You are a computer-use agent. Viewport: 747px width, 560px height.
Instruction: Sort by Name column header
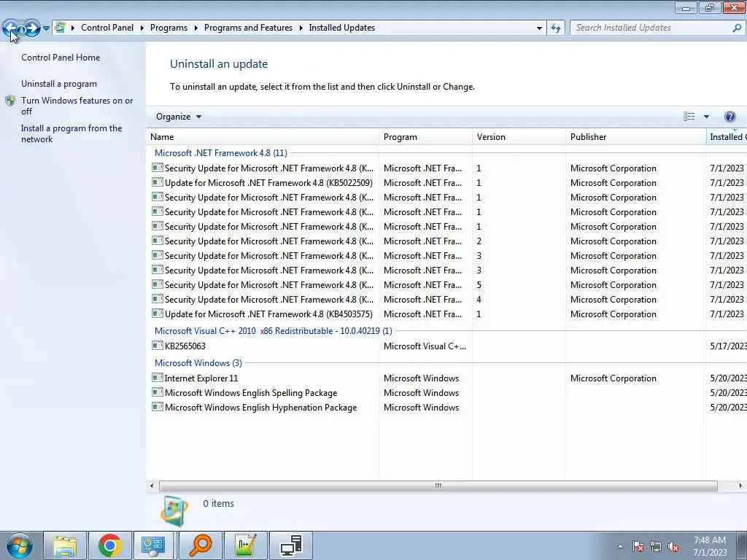pyautogui.click(x=263, y=136)
